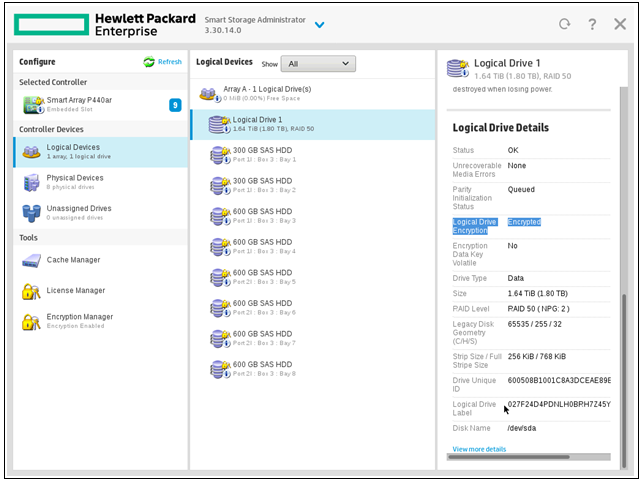The width and height of the screenshot is (643, 484).
Task: Open the Encryption Manager tool
Action: (100, 321)
